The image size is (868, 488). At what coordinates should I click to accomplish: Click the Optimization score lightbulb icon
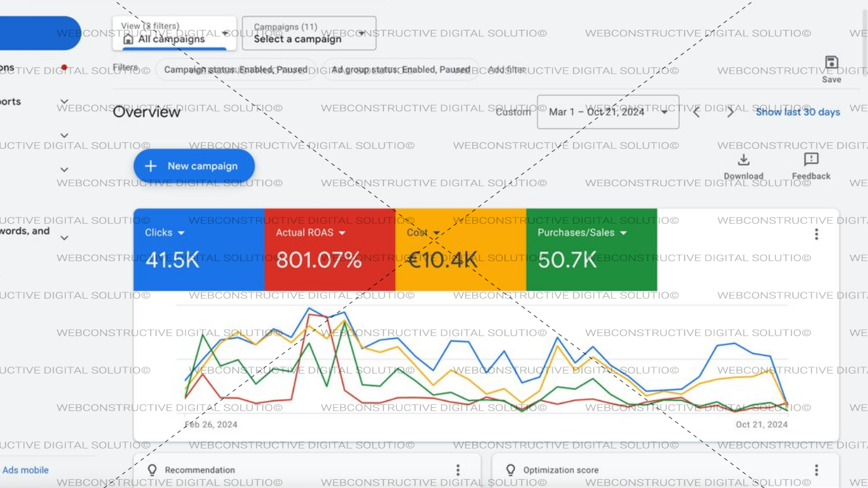click(x=510, y=470)
